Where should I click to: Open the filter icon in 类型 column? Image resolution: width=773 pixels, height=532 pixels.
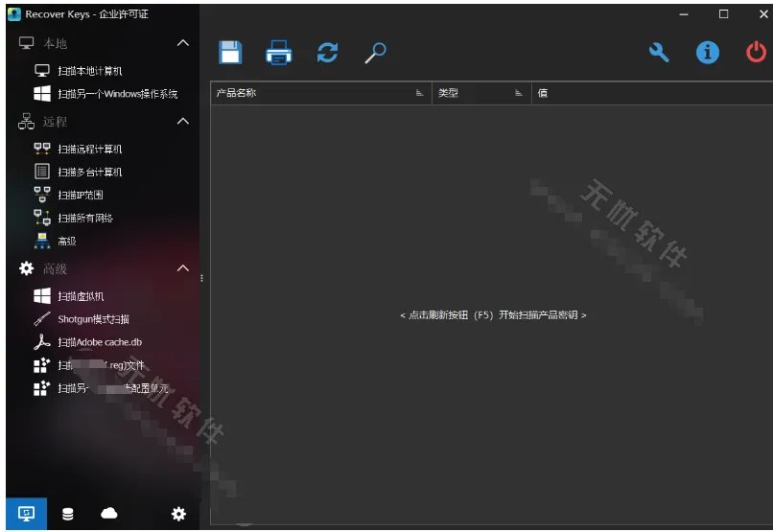(x=518, y=93)
